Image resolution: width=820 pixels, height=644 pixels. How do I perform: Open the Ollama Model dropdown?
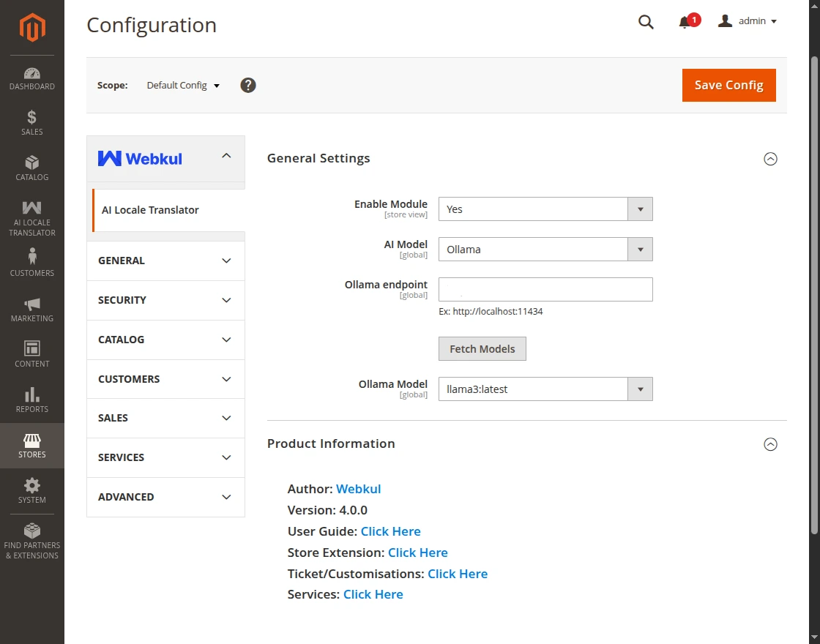pyautogui.click(x=545, y=389)
